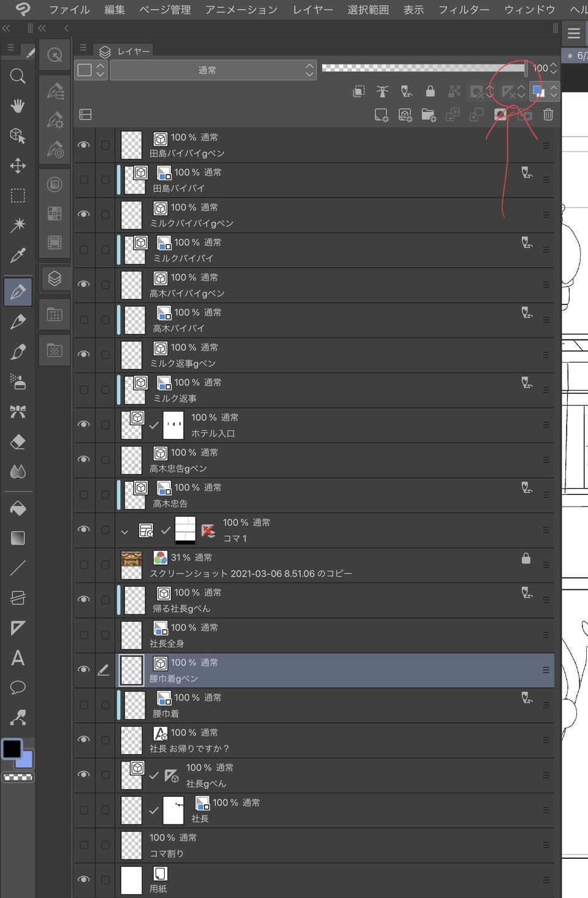Select the Fill bucket tool

click(18, 508)
